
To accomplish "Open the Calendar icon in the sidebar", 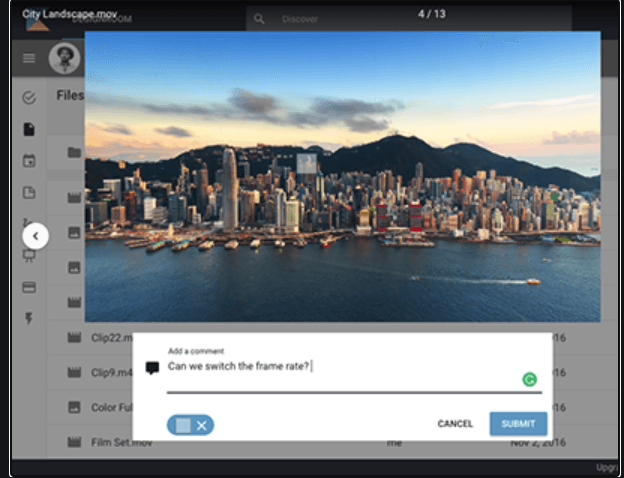I will [29, 160].
